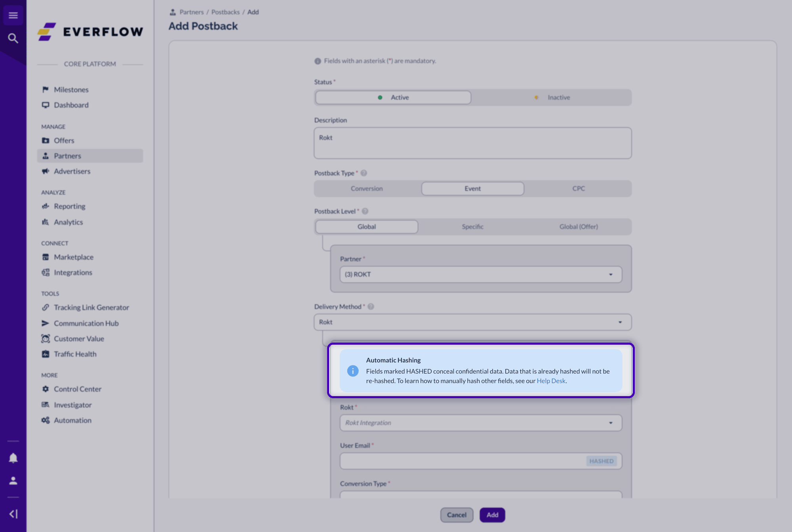Choose Global postback level
This screenshot has width=792, height=532.
(367, 227)
